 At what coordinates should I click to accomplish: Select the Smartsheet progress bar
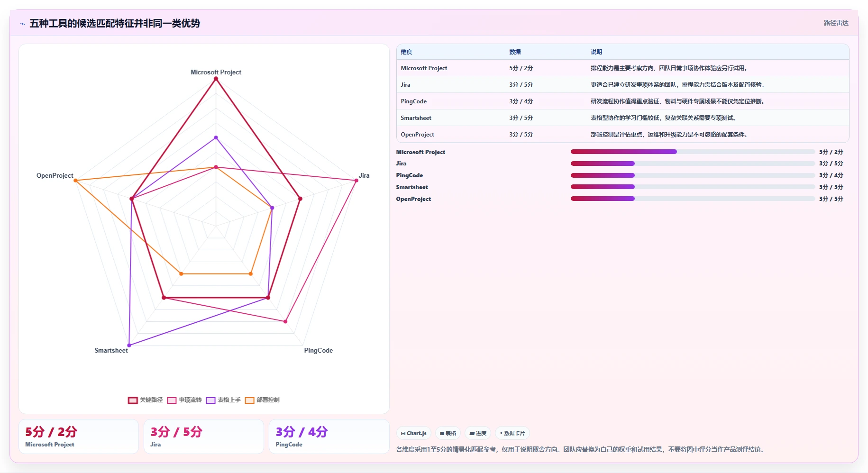coord(693,187)
